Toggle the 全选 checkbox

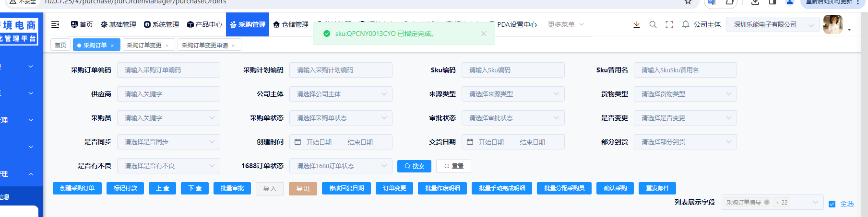[x=832, y=204]
